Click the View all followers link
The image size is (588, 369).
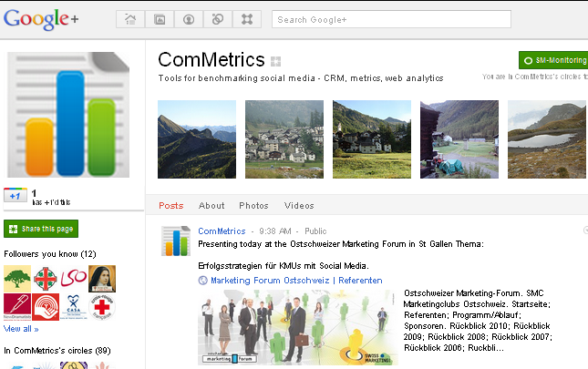click(x=21, y=329)
